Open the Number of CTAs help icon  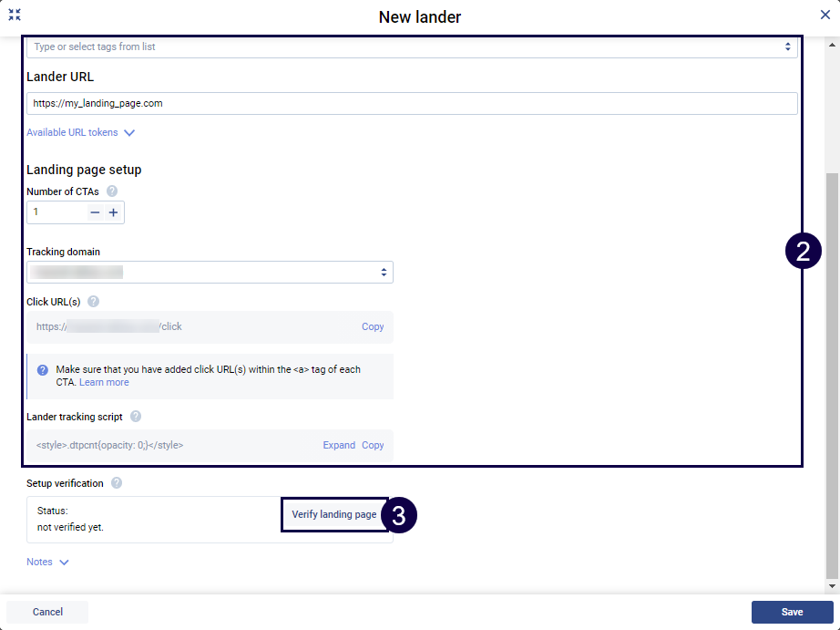pos(111,191)
